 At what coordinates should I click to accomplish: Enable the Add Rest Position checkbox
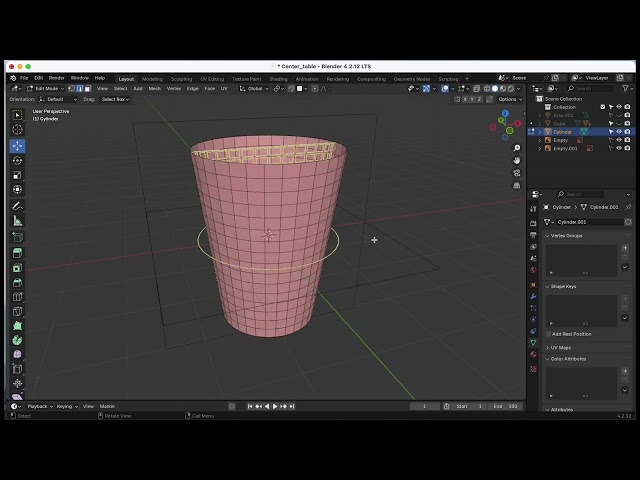pyautogui.click(x=548, y=334)
